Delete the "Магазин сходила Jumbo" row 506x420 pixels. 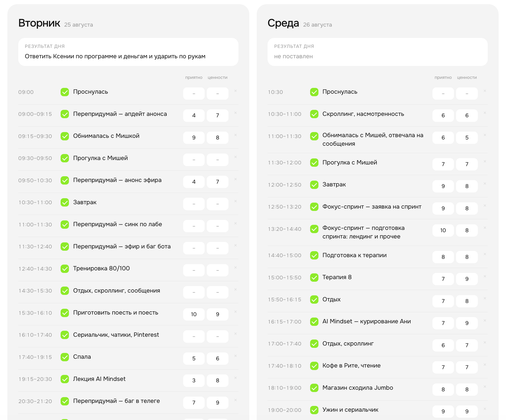(485, 387)
